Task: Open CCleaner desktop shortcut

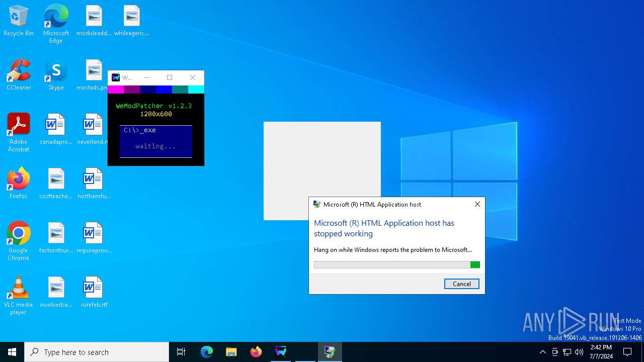Action: click(19, 75)
